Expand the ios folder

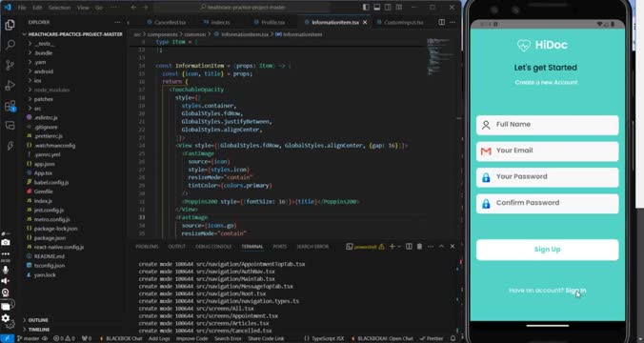click(x=37, y=81)
